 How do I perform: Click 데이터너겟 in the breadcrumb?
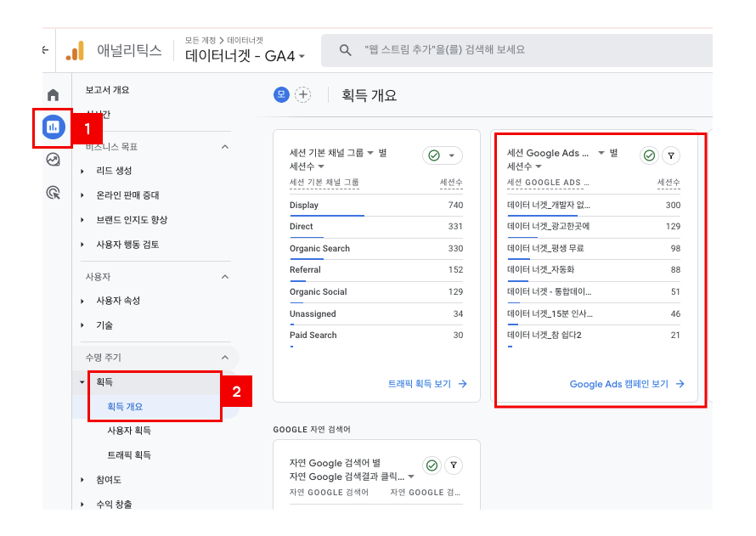(x=245, y=40)
